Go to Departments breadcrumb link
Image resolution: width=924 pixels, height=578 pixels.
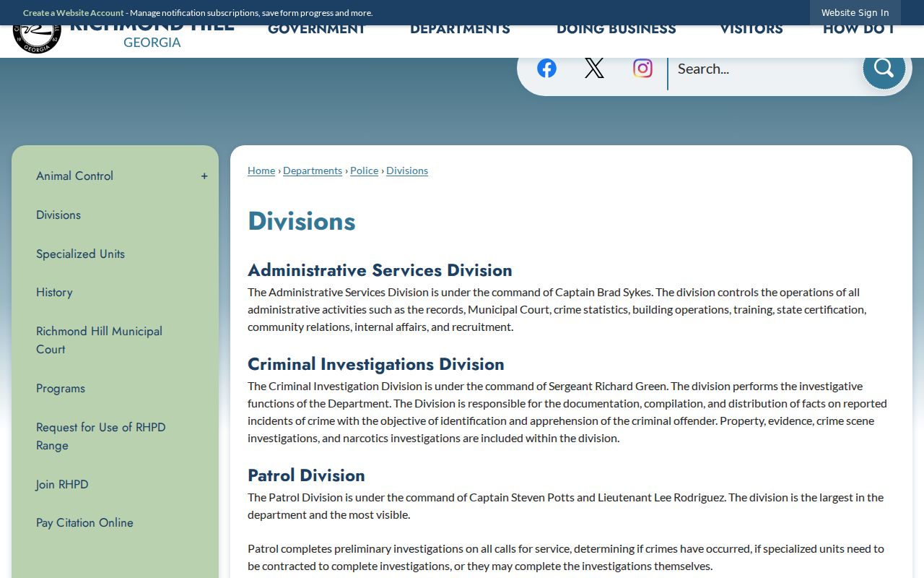pyautogui.click(x=313, y=171)
